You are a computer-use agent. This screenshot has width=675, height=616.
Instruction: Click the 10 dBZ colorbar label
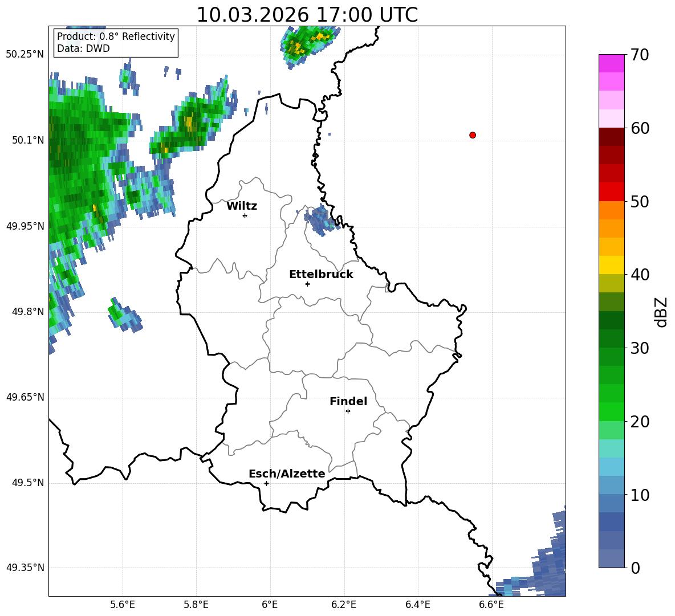click(640, 495)
